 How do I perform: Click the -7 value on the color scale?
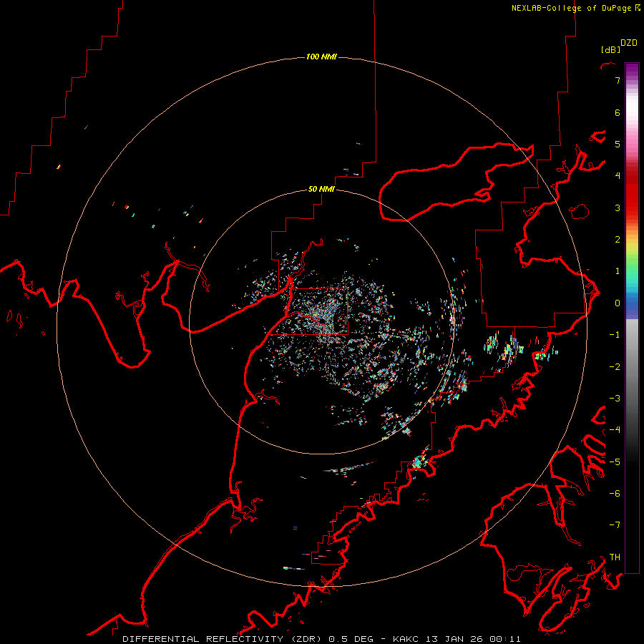[615, 525]
